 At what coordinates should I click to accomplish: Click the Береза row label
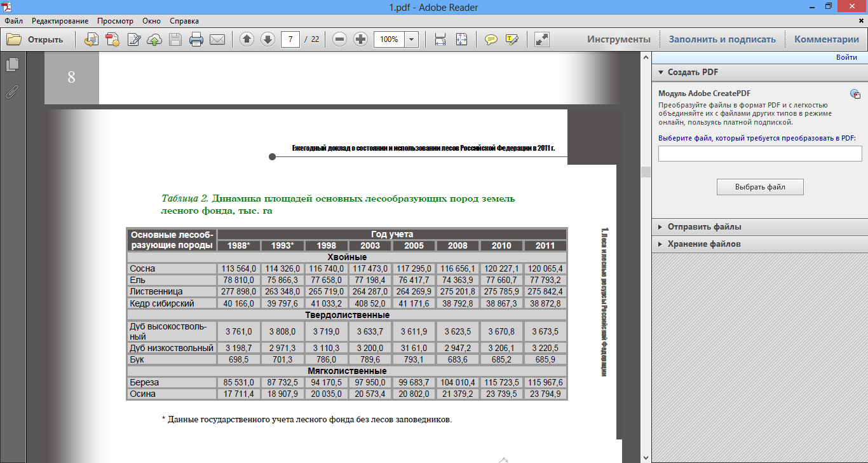[144, 382]
